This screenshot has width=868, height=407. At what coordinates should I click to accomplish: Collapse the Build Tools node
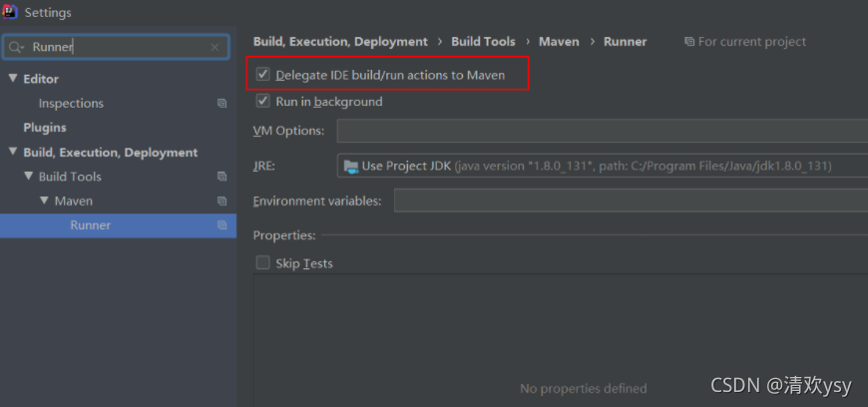tap(29, 177)
